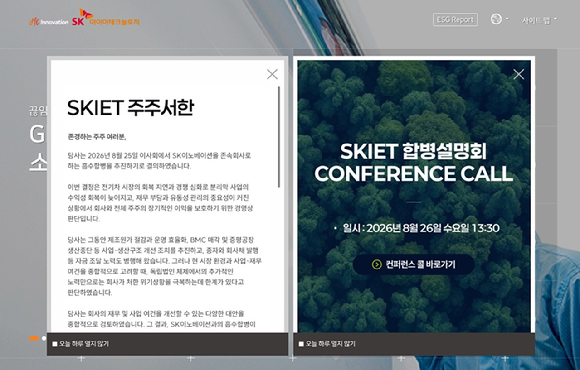The image size is (580, 370).
Task: Expand the 사이트 맵 dropdown
Action: point(539,21)
